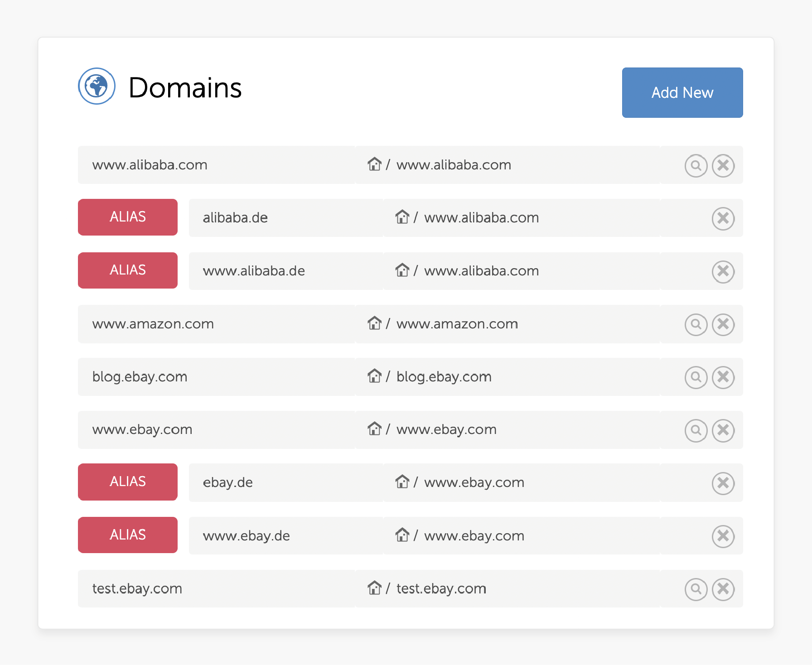Open search icon for www.alibaba.com row
The image size is (812, 665).
coord(696,165)
